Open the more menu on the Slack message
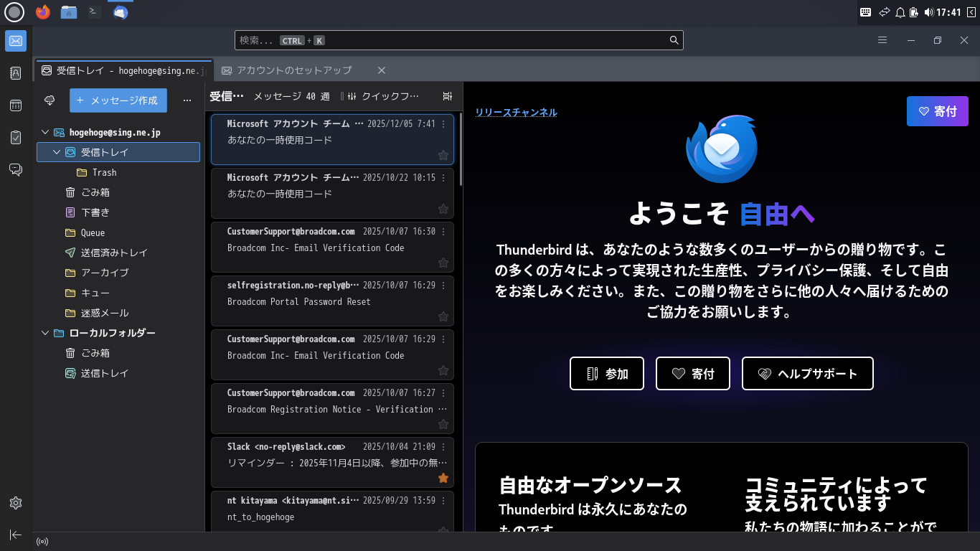This screenshot has width=980, height=551. [443, 447]
